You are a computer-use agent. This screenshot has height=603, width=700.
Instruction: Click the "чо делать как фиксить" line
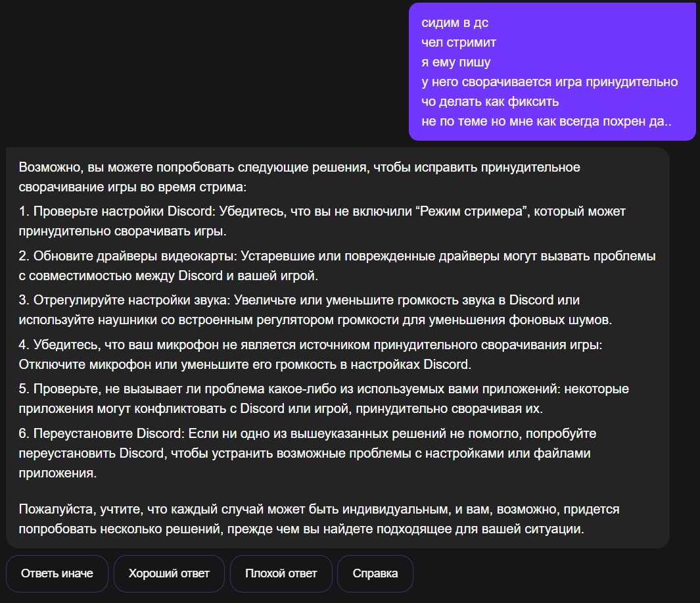coord(490,101)
